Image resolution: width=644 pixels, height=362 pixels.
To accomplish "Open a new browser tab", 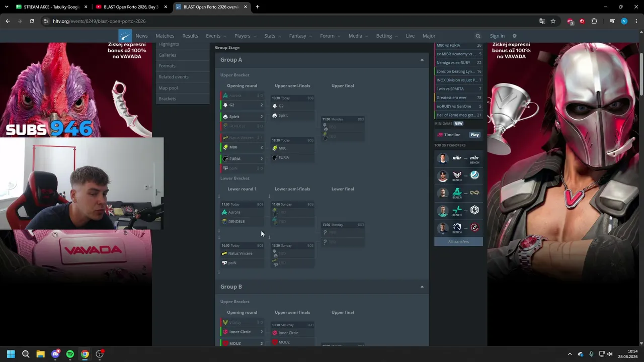I will point(257,7).
